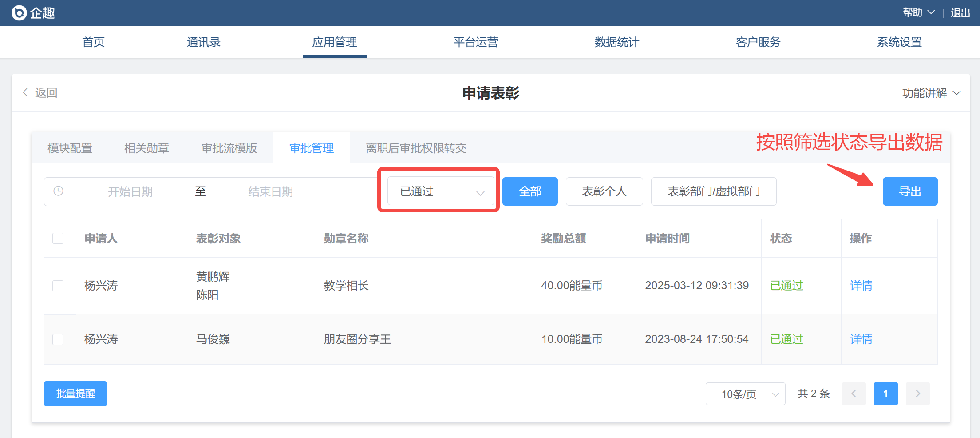980x438 pixels.
Task: Check the row for 教学相长 badge
Action: [x=58, y=286]
